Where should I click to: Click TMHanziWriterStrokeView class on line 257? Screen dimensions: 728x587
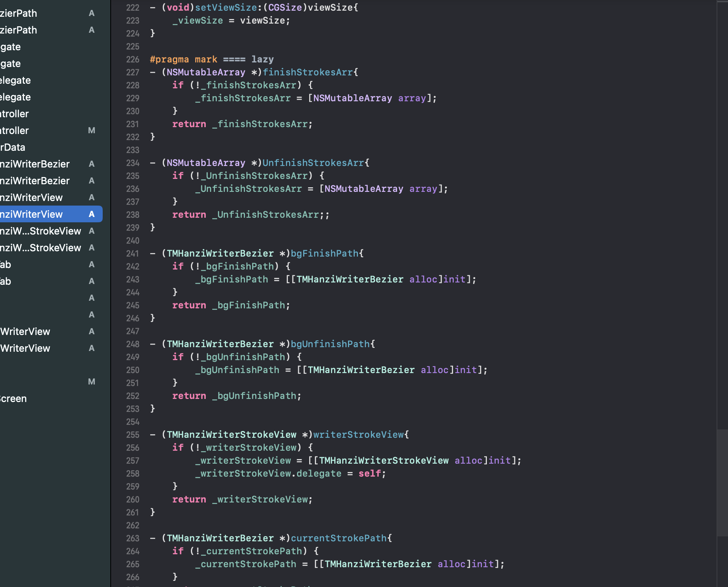pyautogui.click(x=384, y=461)
